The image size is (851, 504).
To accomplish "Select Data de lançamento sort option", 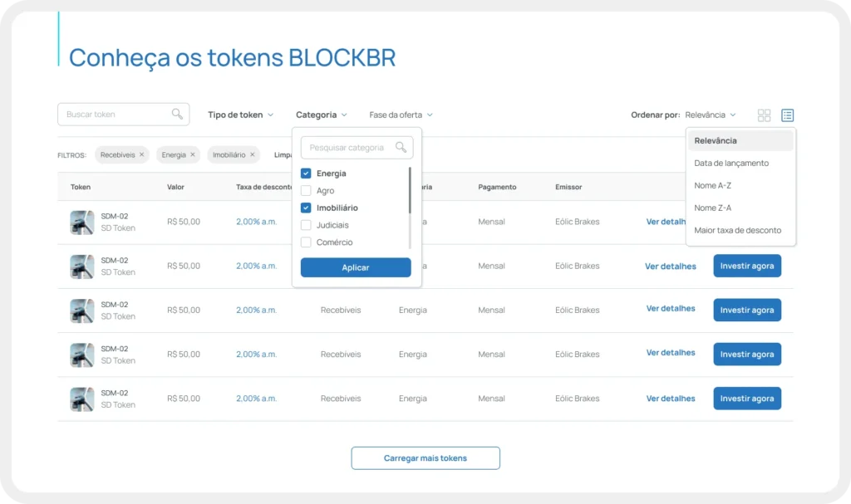I will (731, 164).
